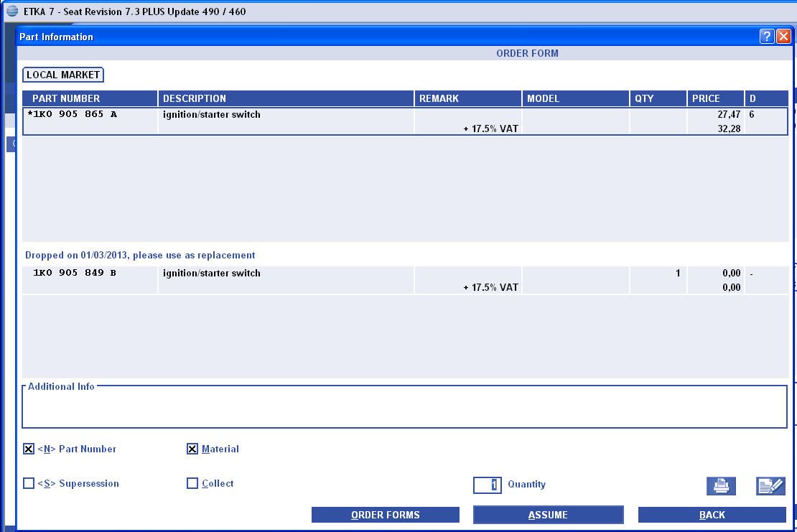Click the ORDER FORMS button
797x532 pixels.
click(x=386, y=515)
